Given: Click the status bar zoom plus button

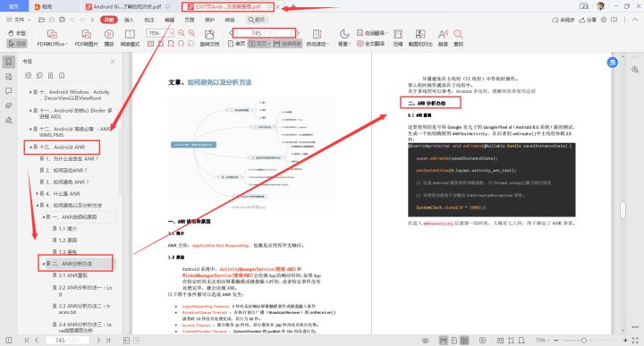Looking at the screenshot, I should pyautogui.click(x=625, y=341).
